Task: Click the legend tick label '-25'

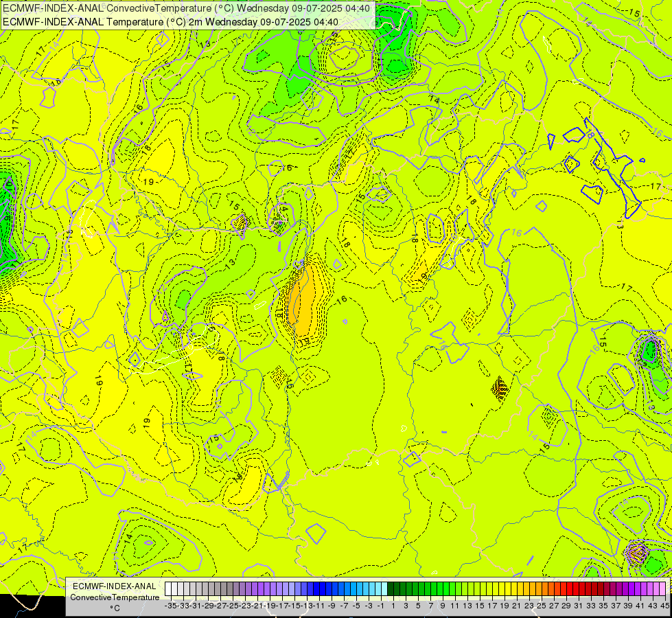Action: coord(233,606)
